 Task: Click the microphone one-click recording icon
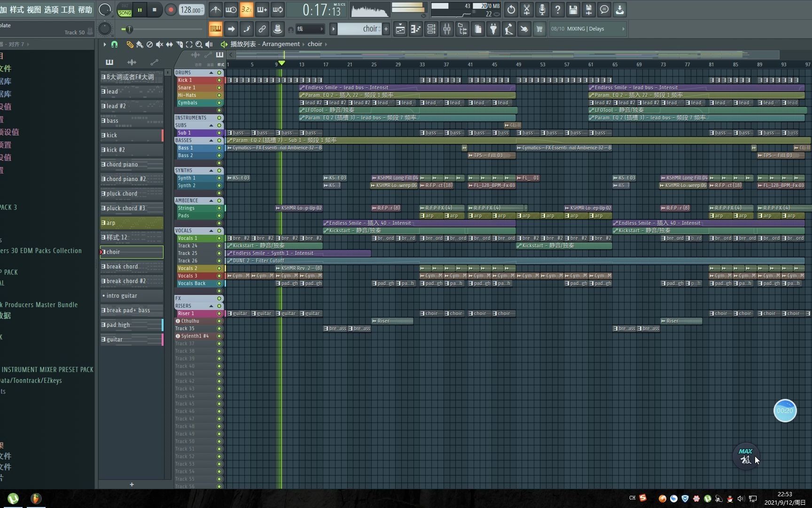pyautogui.click(x=542, y=9)
